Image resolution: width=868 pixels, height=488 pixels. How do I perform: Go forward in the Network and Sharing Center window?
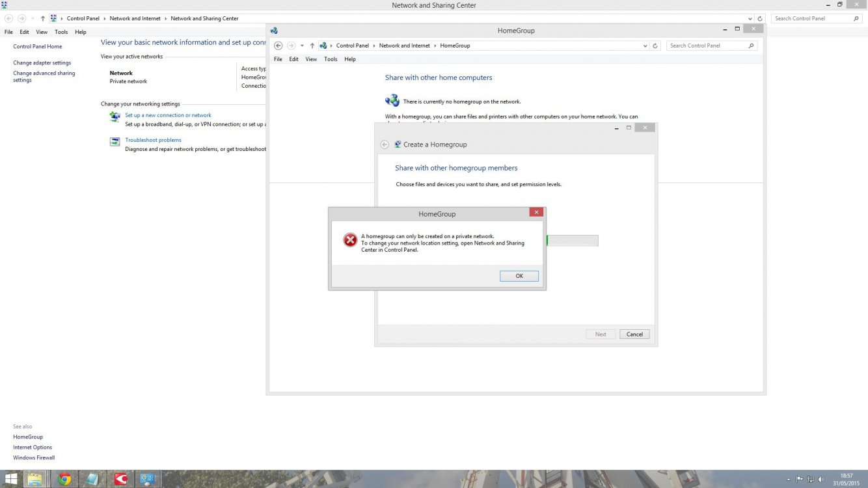[21, 18]
